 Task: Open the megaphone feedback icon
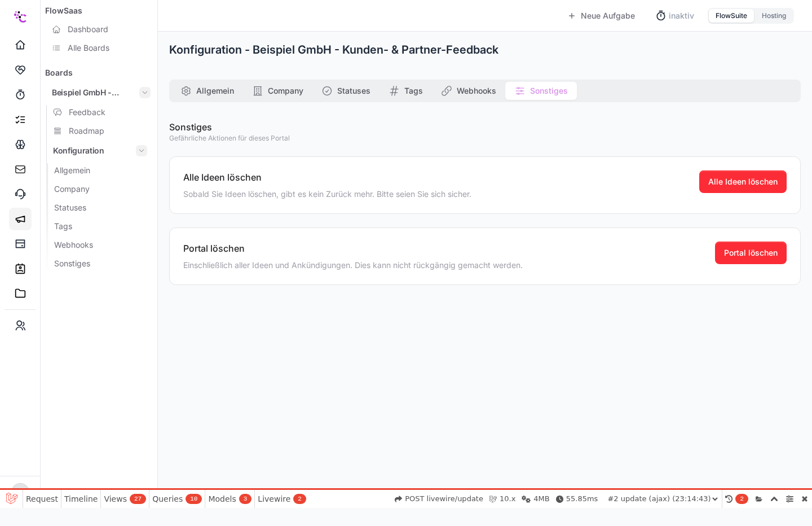coord(20,219)
